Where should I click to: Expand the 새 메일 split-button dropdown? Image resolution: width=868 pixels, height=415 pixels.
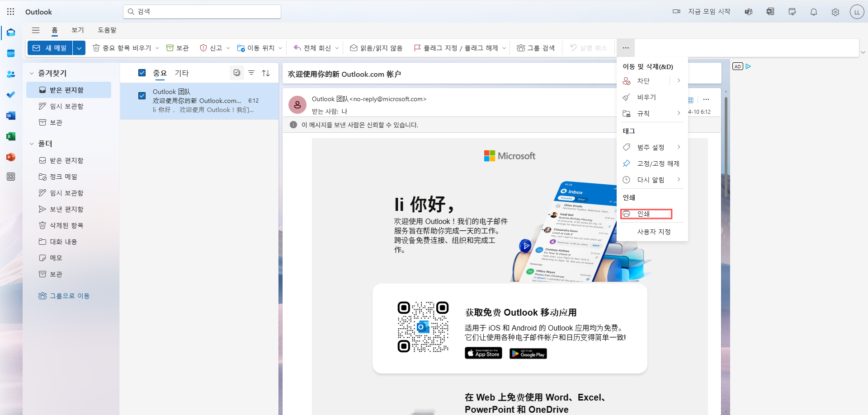click(79, 47)
